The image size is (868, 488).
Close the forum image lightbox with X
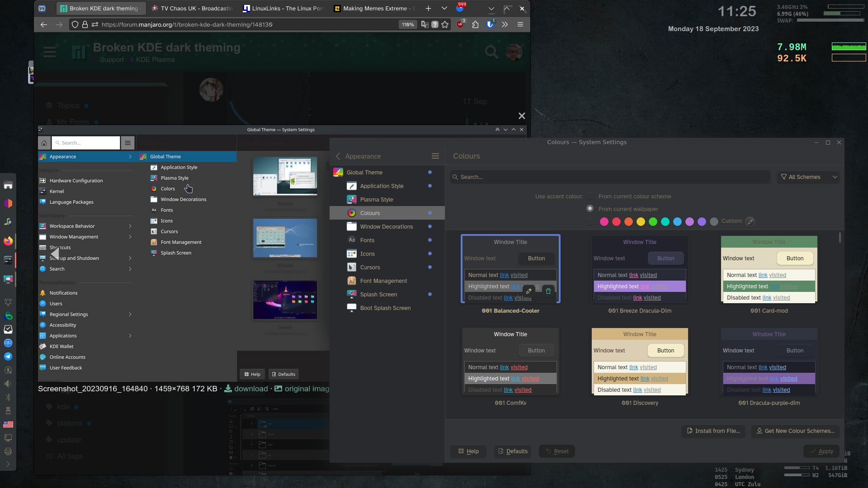(522, 116)
